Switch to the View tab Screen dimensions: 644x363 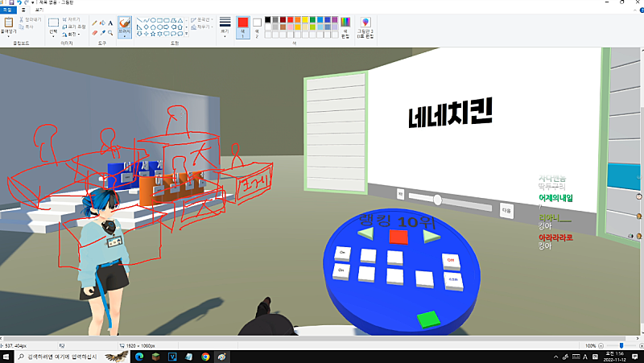39,10
